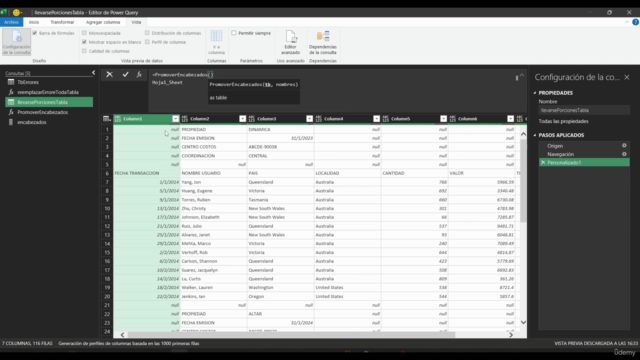The height and width of the screenshot is (360, 640).
Task: Open Column4 filter dropdown
Action: (376, 119)
